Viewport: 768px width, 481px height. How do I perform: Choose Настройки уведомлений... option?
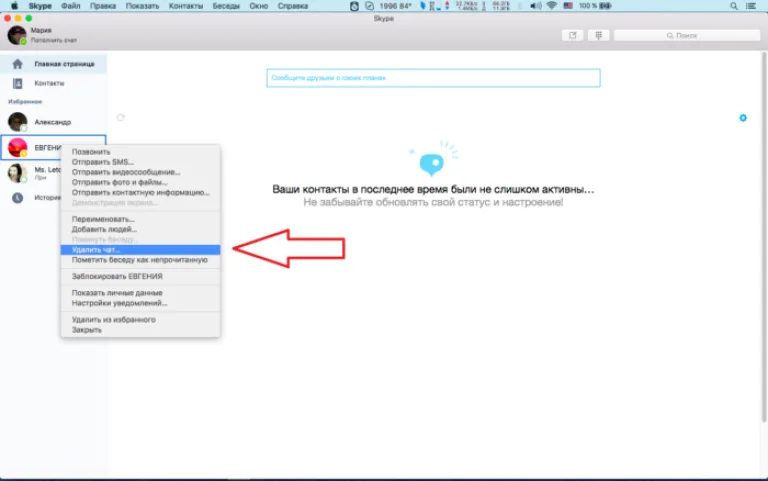141,303
